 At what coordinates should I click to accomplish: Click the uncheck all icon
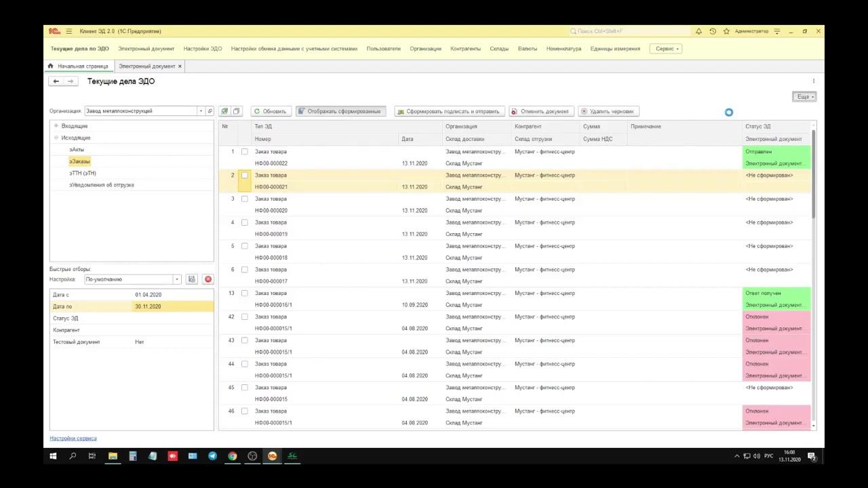point(237,111)
